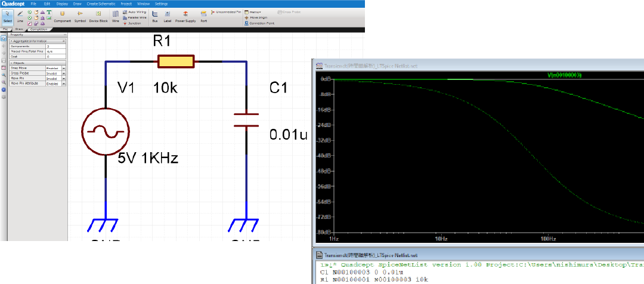
Task: Open the Move Pin Attribute dropdown
Action: click(64, 84)
